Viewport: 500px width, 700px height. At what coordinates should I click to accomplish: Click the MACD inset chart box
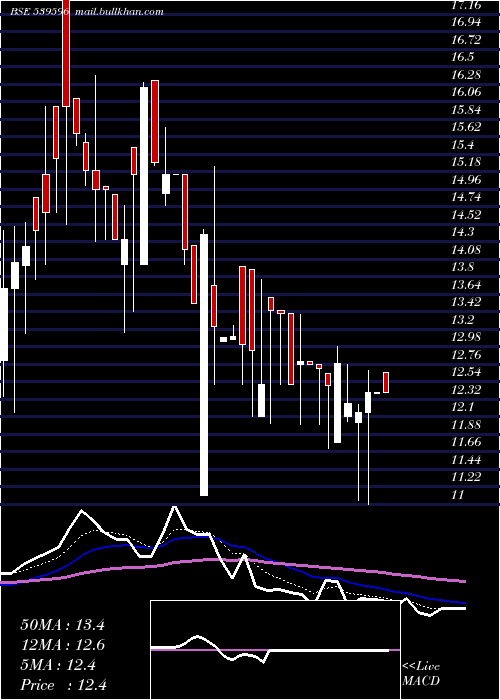275,650
